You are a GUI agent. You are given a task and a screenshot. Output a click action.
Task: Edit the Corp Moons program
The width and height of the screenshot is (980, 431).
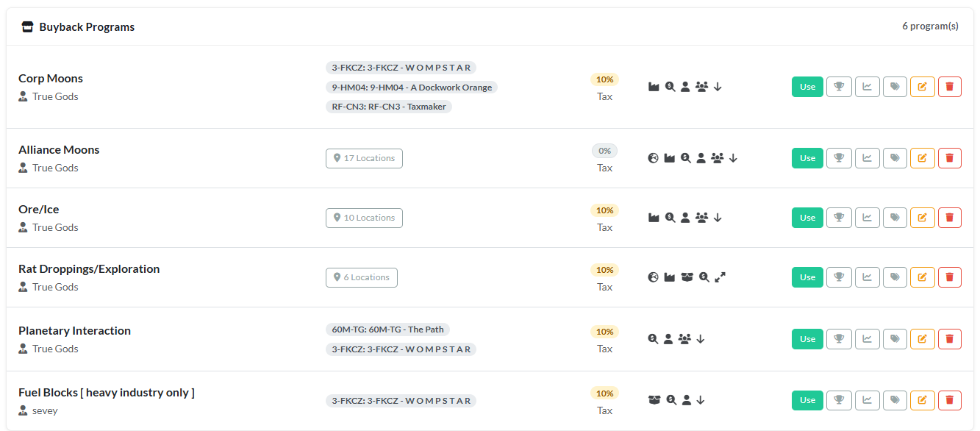(x=923, y=87)
